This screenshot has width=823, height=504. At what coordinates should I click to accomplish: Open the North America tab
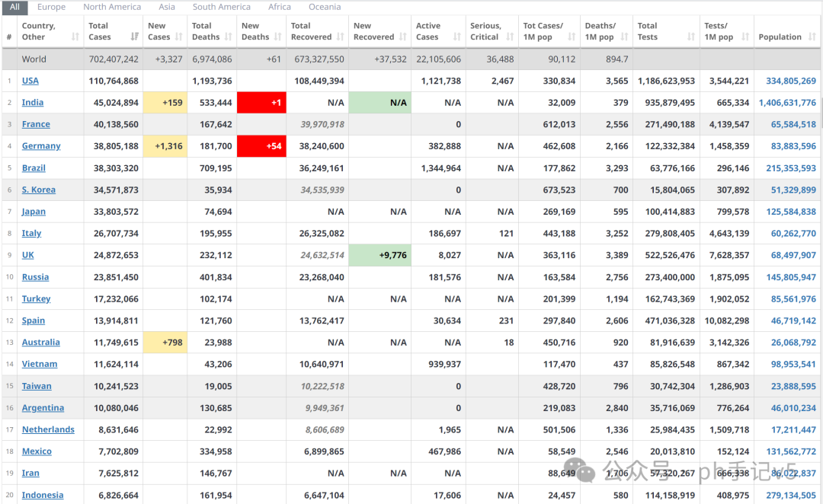coord(112,7)
